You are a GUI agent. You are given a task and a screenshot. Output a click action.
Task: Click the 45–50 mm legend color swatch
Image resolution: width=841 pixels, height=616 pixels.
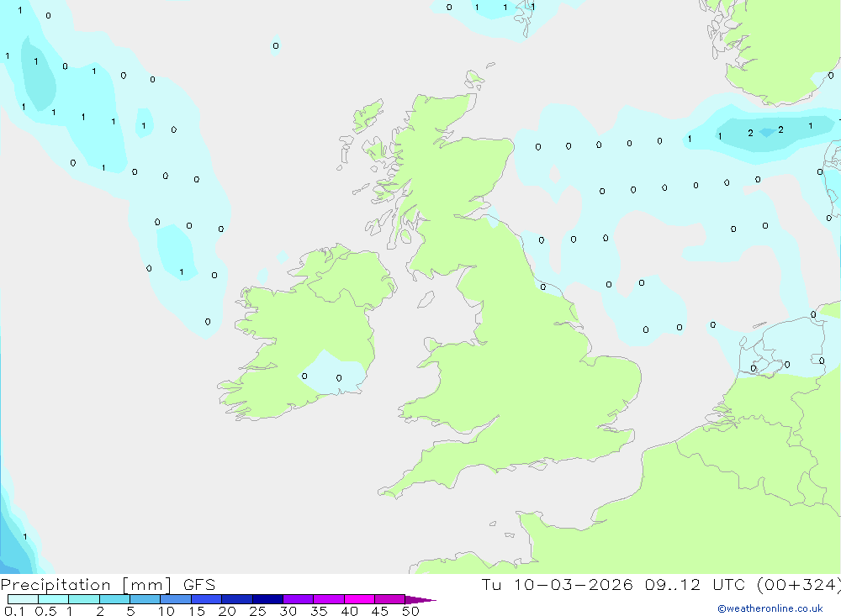click(390, 599)
